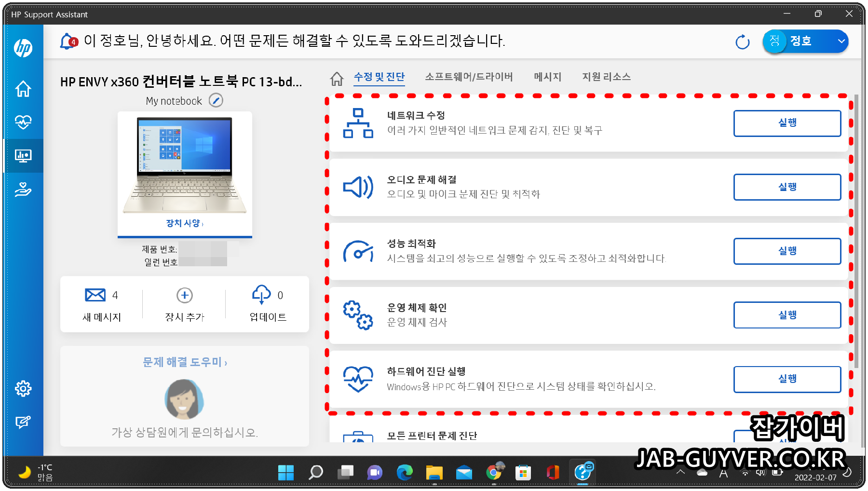The width and height of the screenshot is (868, 491).
Task: Open Microsoft Edge from taskbar
Action: [405, 473]
